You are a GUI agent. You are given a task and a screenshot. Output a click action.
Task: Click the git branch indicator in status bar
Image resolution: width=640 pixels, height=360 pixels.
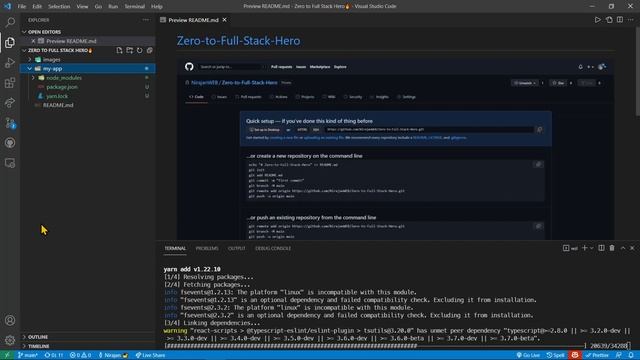pyautogui.click(x=28, y=355)
